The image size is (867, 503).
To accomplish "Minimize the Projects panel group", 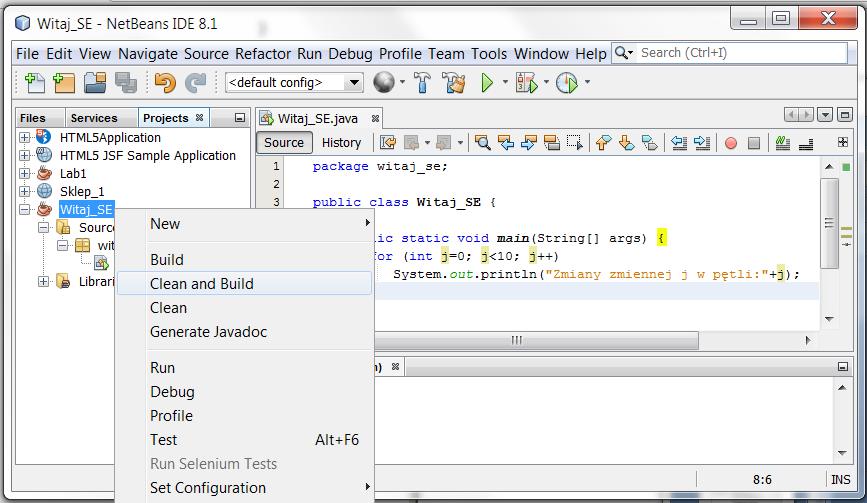I will click(x=239, y=118).
